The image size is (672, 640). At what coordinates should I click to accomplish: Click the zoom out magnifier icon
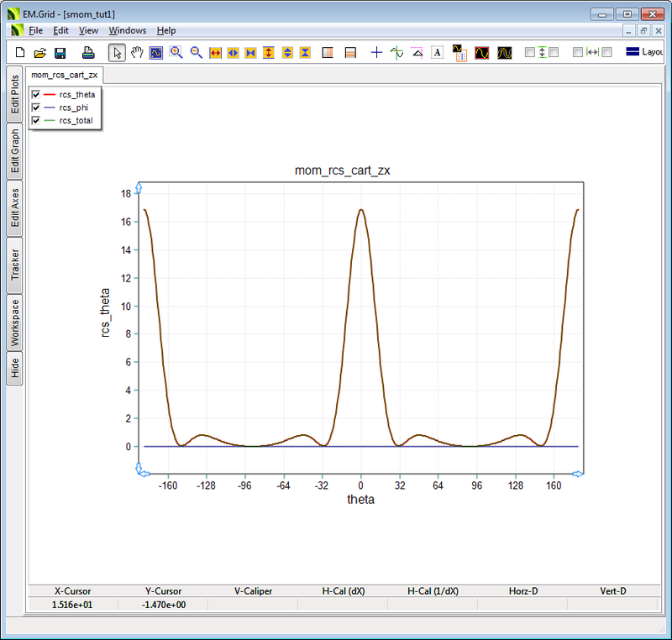click(195, 52)
